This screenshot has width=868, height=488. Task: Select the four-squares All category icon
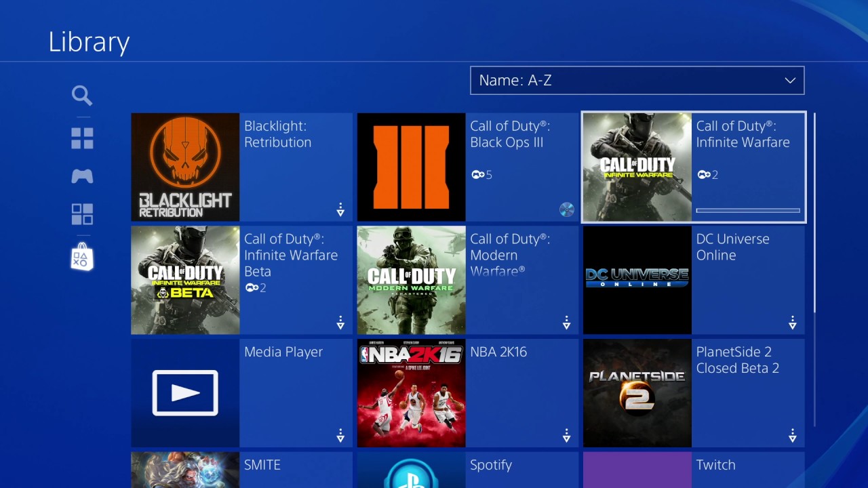click(x=82, y=138)
